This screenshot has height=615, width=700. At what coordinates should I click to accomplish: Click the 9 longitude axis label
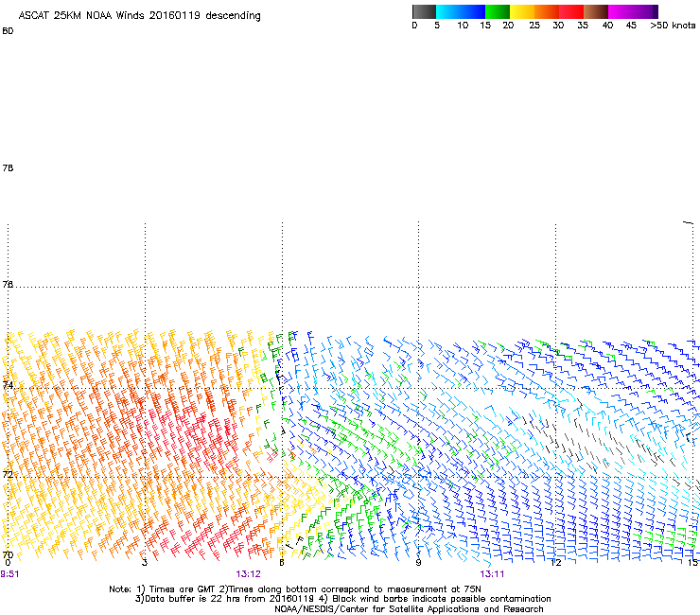(418, 563)
